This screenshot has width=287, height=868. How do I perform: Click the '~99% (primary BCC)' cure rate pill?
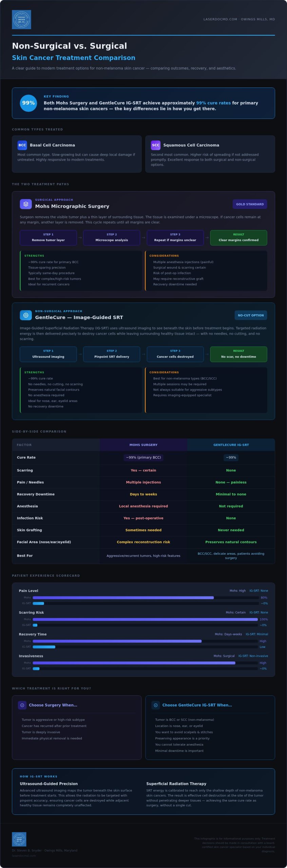143,458
